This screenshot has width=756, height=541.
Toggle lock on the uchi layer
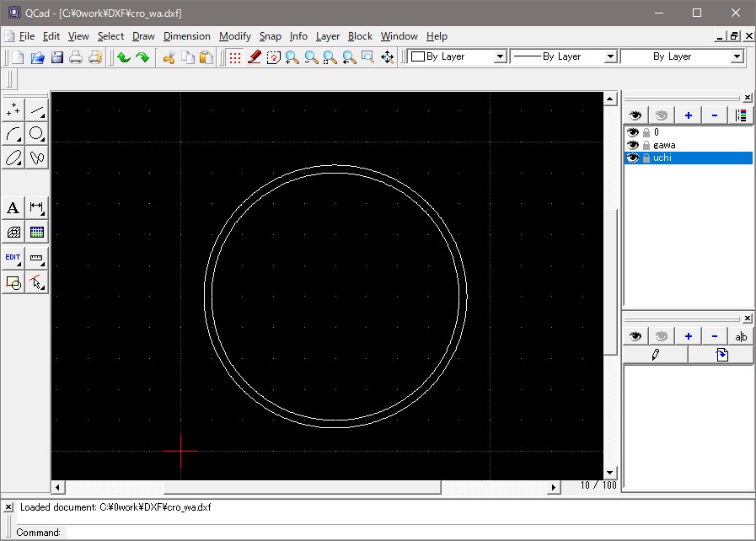click(646, 158)
